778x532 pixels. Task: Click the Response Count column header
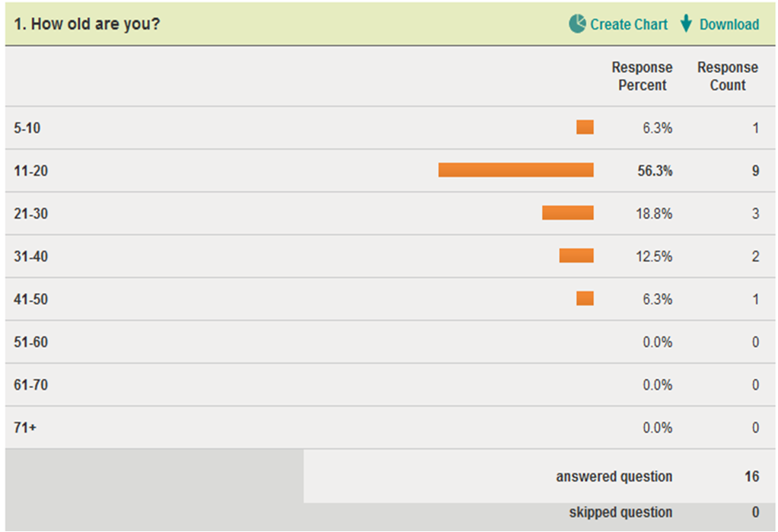coord(727,76)
